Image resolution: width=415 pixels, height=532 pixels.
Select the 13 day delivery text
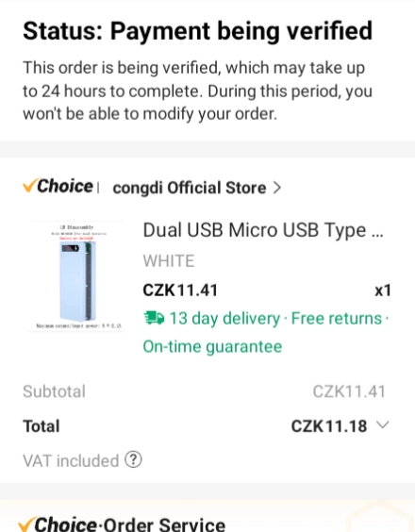click(x=224, y=319)
